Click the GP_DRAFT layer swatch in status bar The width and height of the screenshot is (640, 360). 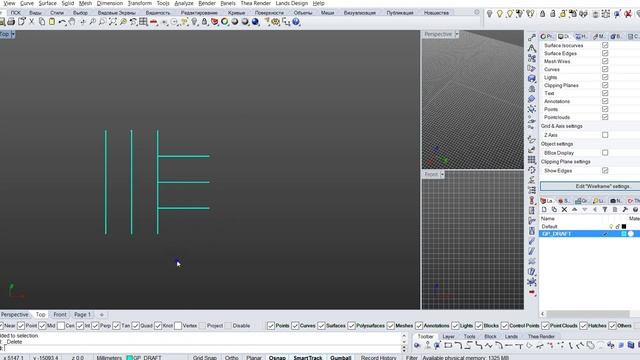[x=129, y=358]
